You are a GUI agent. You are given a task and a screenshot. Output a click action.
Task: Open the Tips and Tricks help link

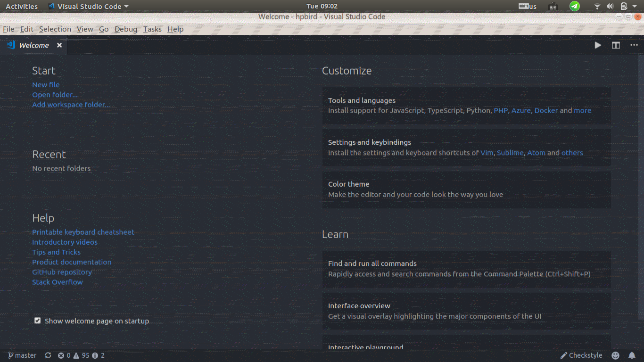(x=56, y=252)
